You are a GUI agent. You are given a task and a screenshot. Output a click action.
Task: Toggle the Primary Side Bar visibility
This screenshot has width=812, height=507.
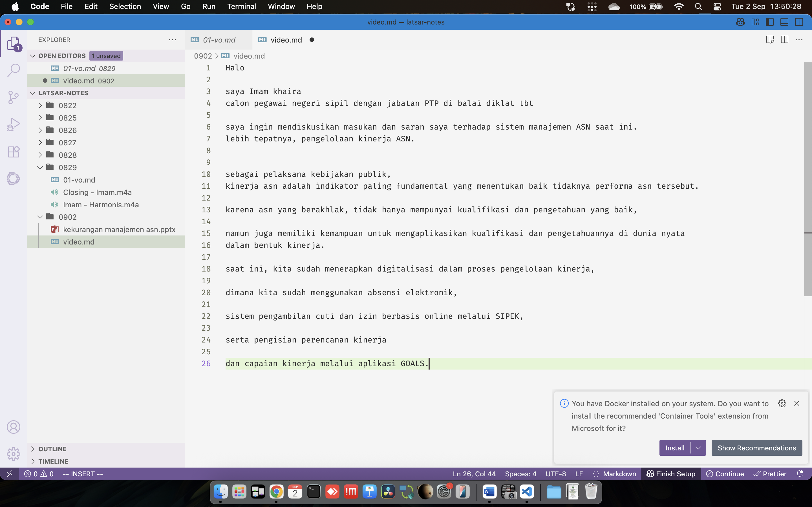click(x=770, y=22)
